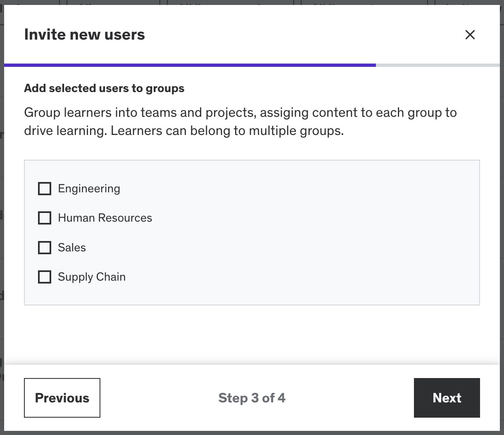Viewport: 504px width, 435px height.
Task: Click the gray unfilled progress bar segment
Action: 438,65
